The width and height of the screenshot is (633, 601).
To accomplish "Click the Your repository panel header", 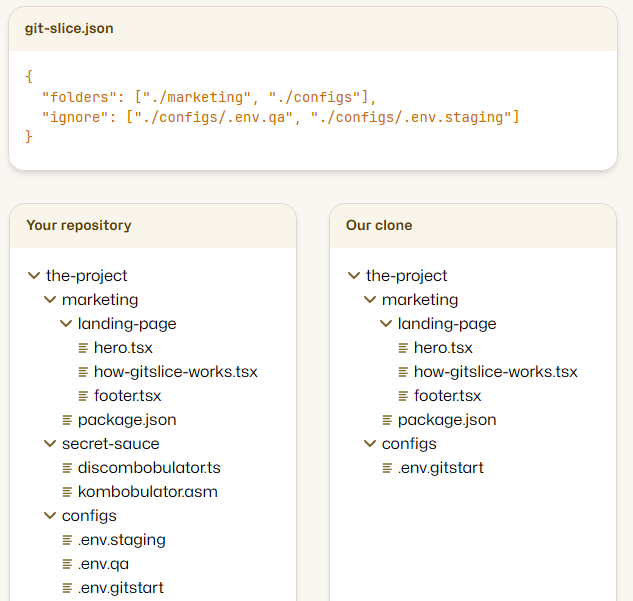I will coord(79,225).
